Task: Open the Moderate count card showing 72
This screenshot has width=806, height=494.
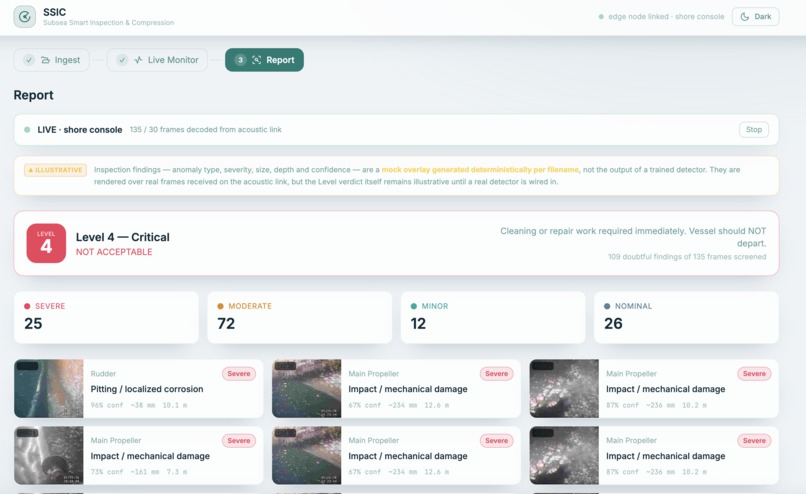Action: [300, 318]
